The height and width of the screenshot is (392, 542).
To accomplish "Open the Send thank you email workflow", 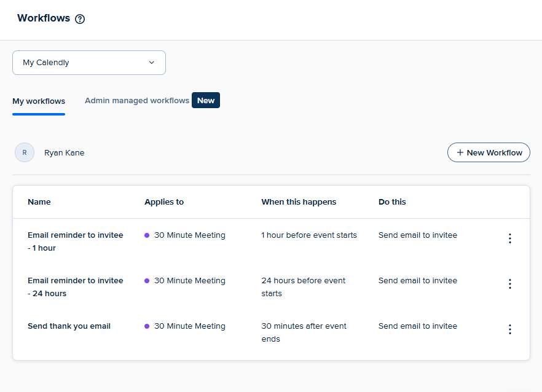I will [69, 326].
